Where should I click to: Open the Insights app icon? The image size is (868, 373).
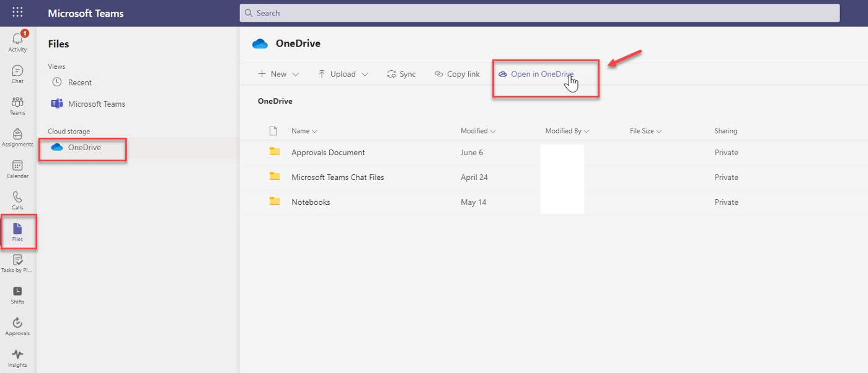(17, 358)
